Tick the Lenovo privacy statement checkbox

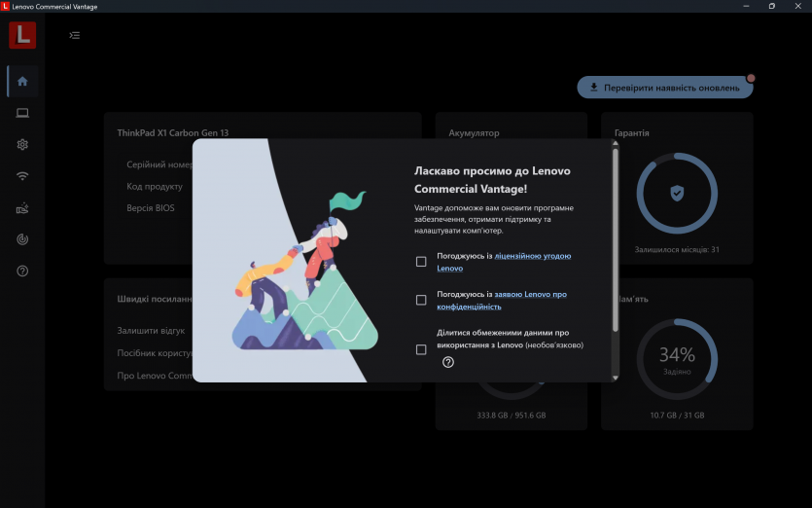[421, 300]
